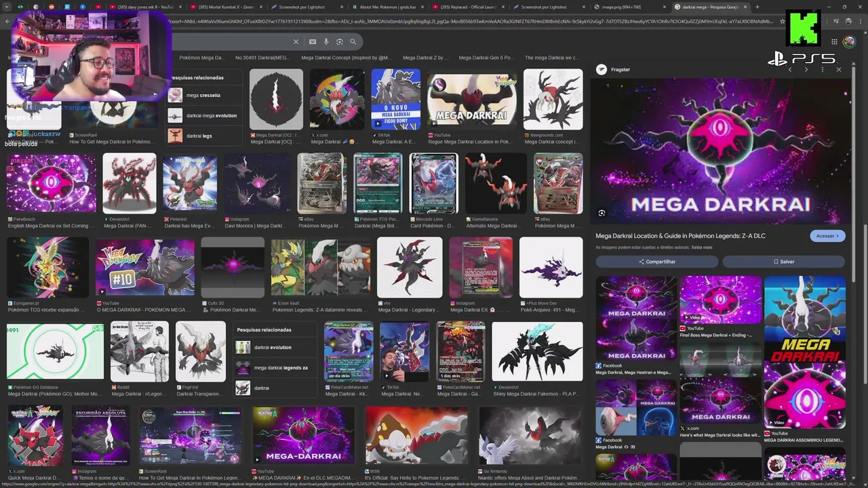Select the darkrai evolution related search
The height and width of the screenshot is (488, 868).
tap(275, 347)
